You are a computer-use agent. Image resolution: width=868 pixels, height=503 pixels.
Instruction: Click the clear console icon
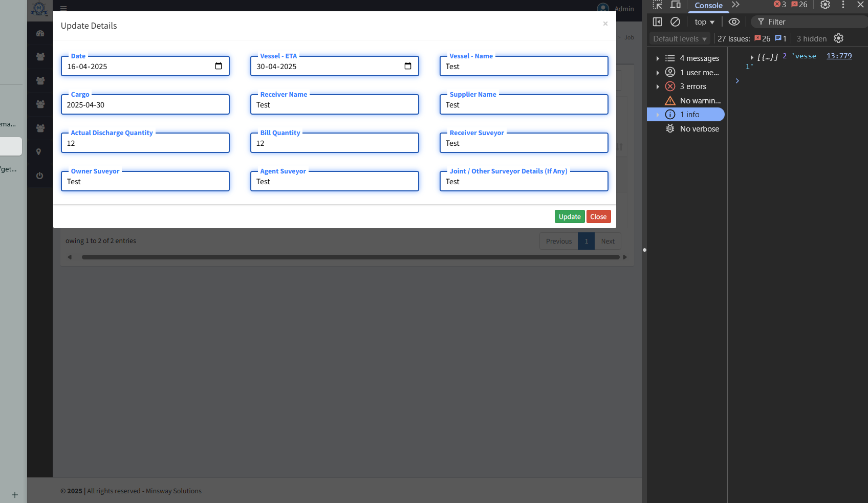pyautogui.click(x=675, y=21)
